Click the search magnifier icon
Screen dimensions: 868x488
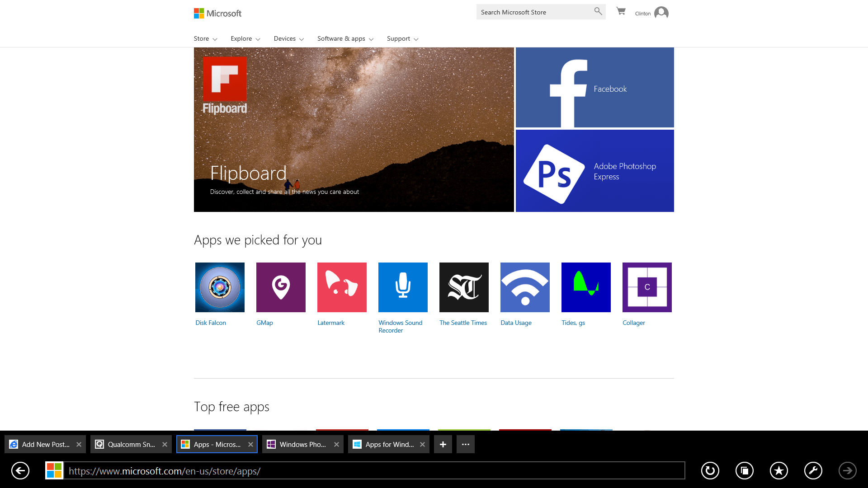[598, 11]
